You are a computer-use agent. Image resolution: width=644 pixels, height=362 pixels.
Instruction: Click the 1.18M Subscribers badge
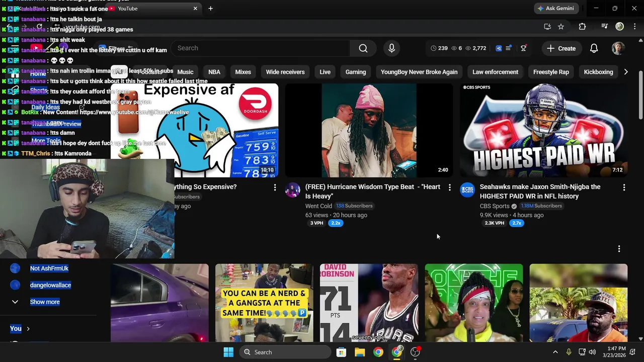[541, 206]
